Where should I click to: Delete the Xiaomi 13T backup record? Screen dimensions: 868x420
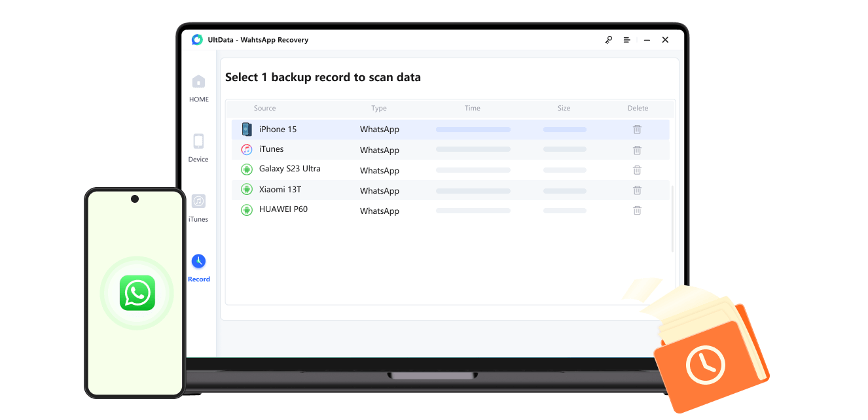(637, 190)
